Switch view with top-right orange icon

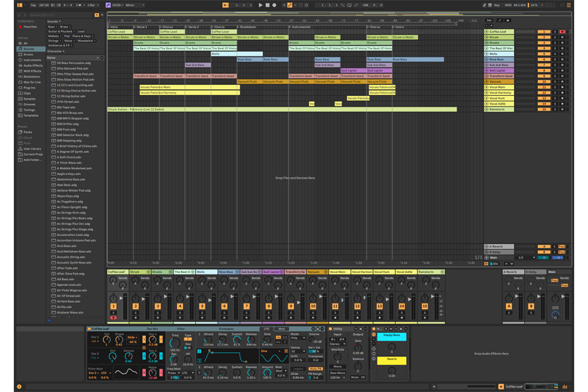coord(568,5)
